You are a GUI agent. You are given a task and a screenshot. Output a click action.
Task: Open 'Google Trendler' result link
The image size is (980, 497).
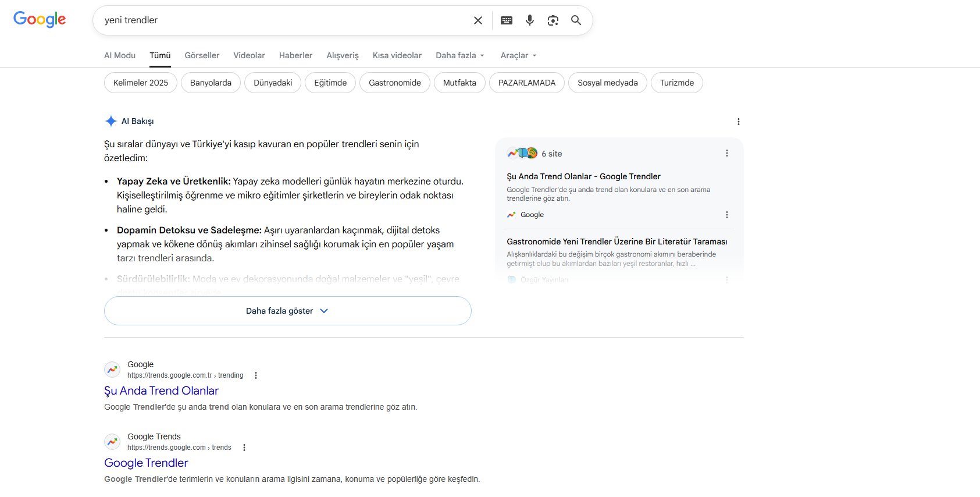(x=146, y=463)
